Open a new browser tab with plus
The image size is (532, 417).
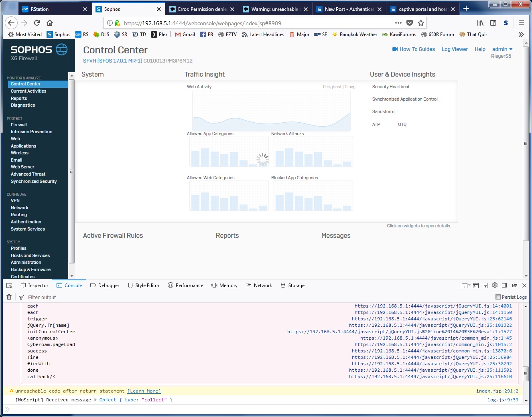[x=466, y=8]
